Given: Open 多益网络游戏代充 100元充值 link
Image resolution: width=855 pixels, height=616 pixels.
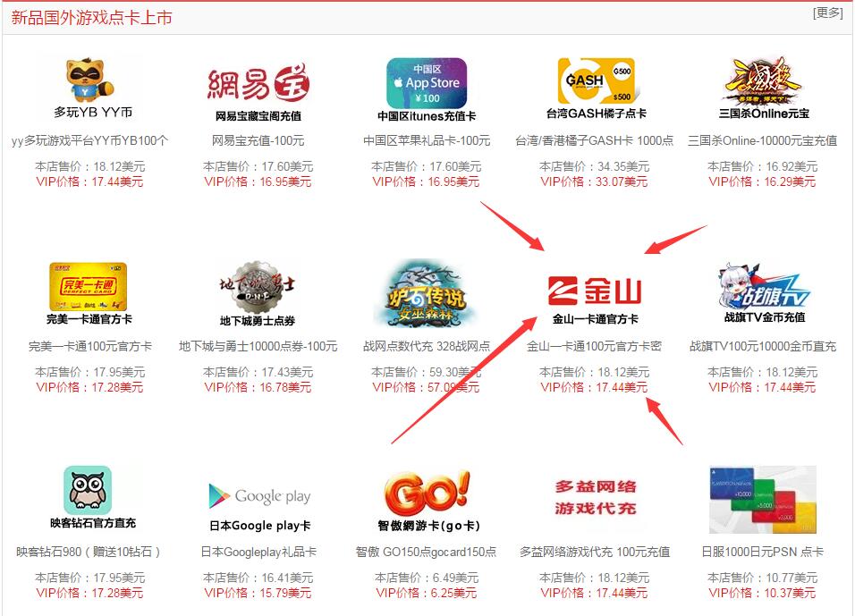Looking at the screenshot, I should pyautogui.click(x=595, y=552).
